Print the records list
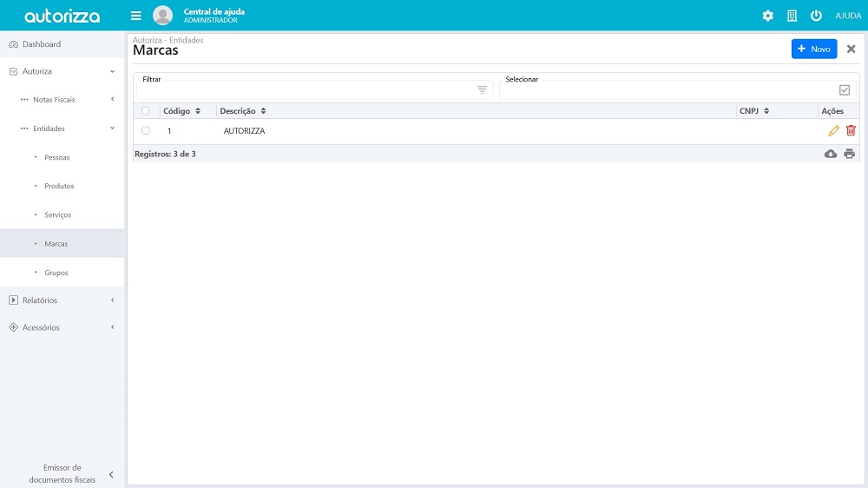 pyautogui.click(x=849, y=154)
